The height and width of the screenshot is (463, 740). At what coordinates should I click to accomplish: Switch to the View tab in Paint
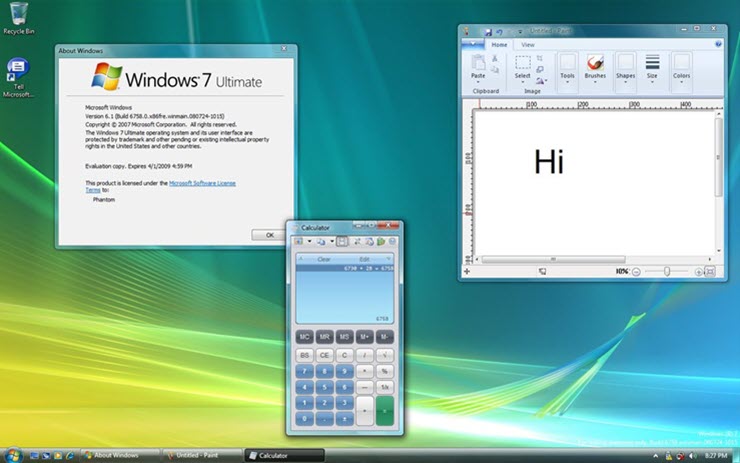coord(527,45)
